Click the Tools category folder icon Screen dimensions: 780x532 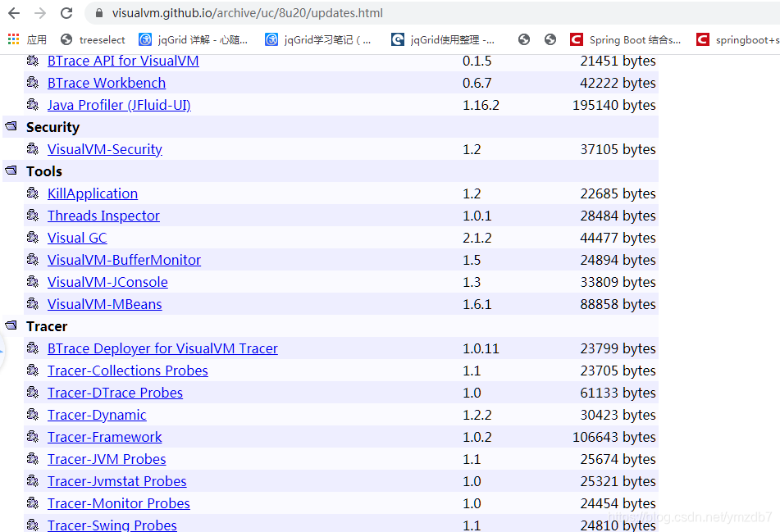tap(11, 171)
